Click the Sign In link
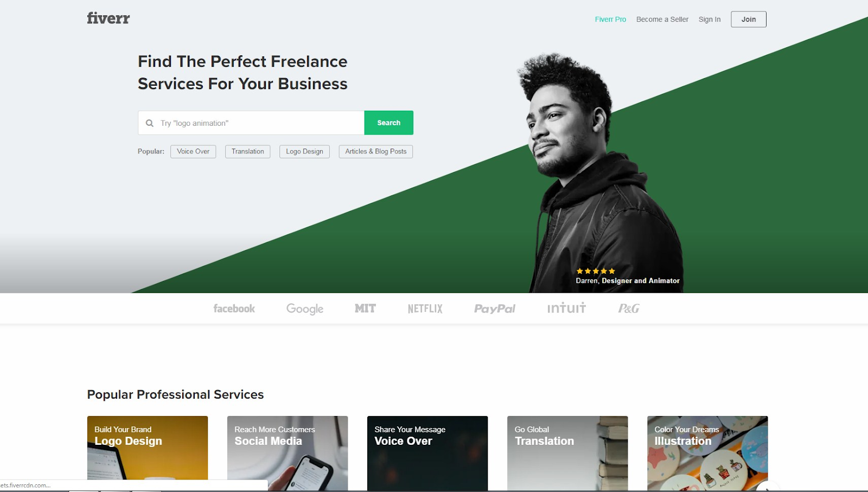868x492 pixels. [710, 20]
